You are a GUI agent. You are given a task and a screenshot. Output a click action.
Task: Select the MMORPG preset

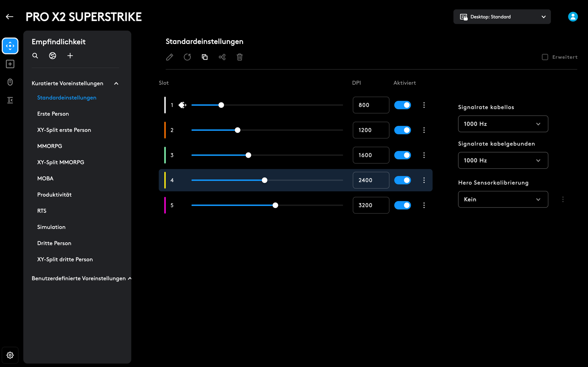point(50,146)
